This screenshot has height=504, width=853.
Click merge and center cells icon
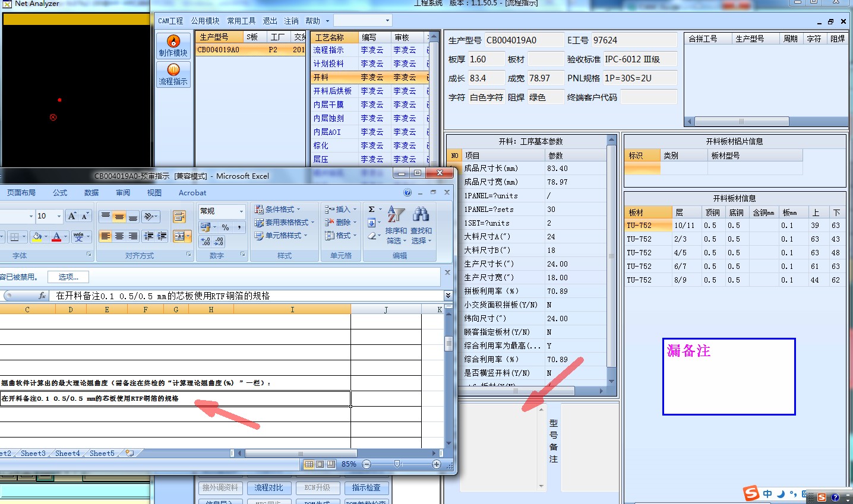[179, 236]
